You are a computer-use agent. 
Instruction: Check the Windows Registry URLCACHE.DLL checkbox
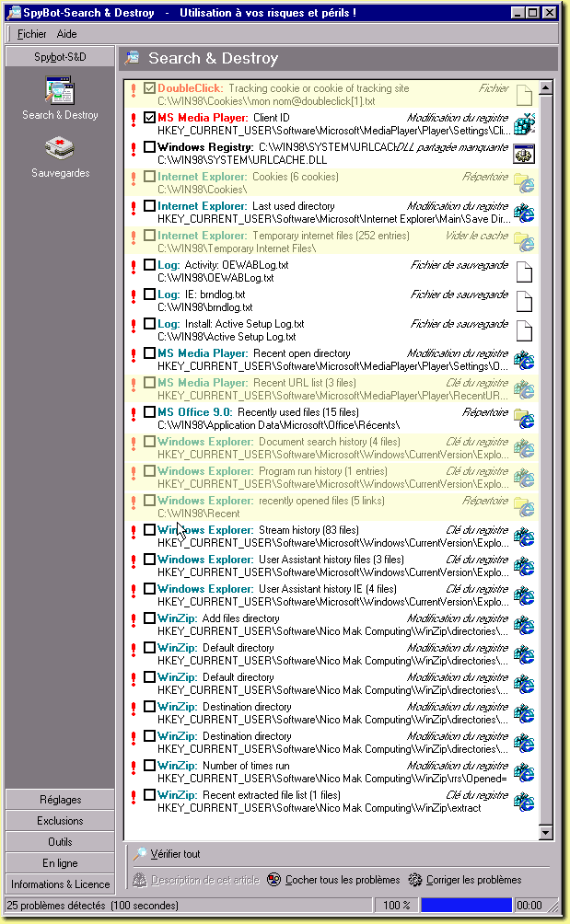tap(149, 146)
